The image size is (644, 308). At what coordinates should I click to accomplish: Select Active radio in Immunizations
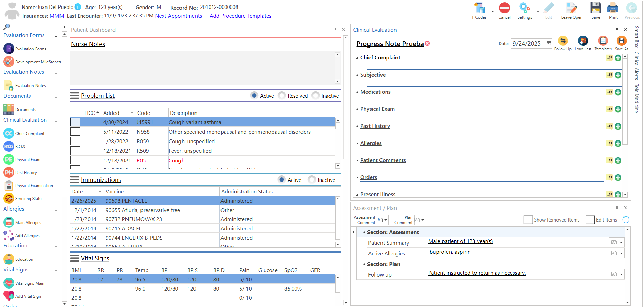tap(282, 179)
